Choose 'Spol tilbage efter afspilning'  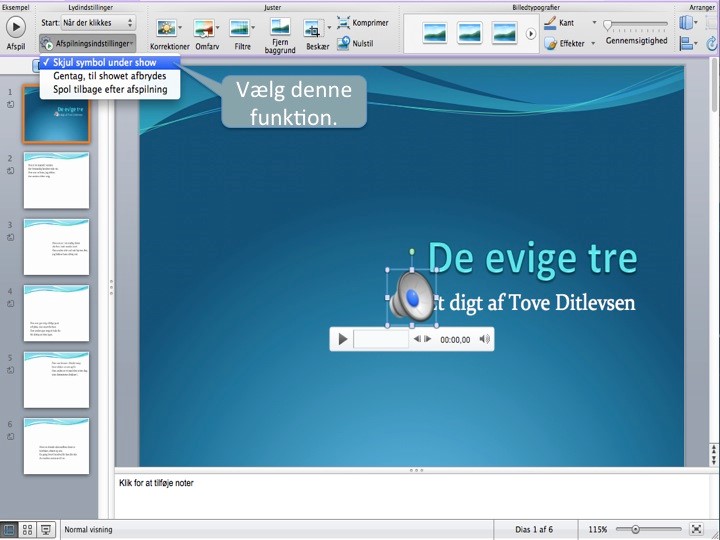click(x=110, y=89)
